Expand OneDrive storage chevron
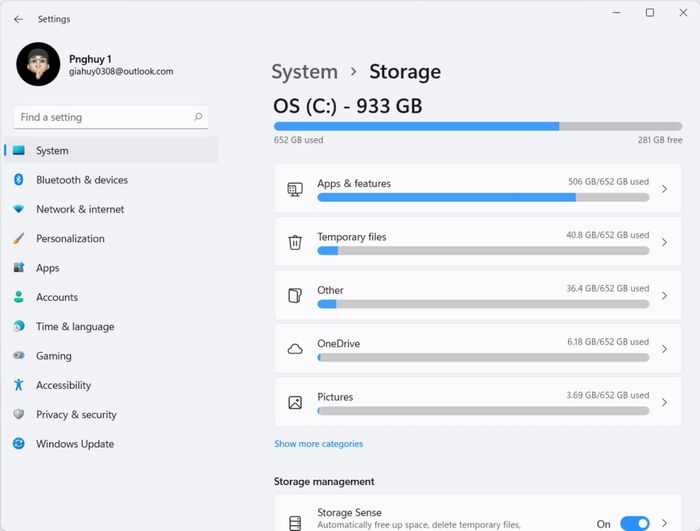The width and height of the screenshot is (700, 531). point(664,349)
